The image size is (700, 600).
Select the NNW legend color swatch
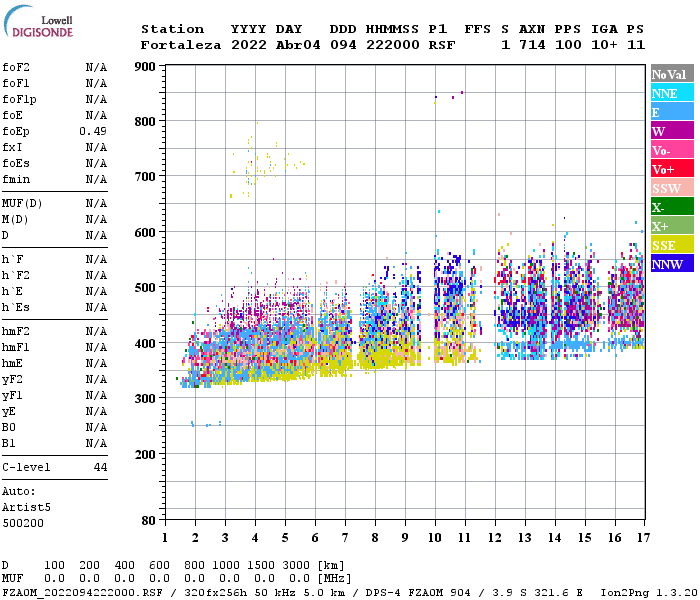[x=672, y=263]
